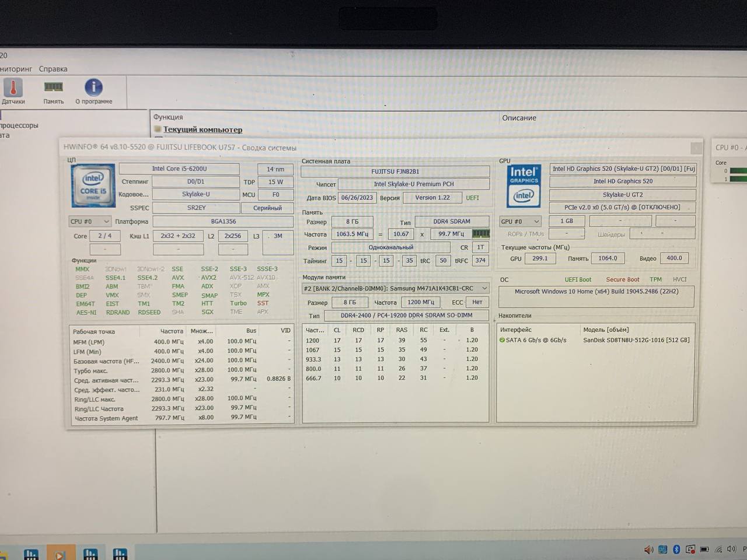Click the TDP 15 W value
Image resolution: width=747 pixels, height=560 pixels.
[275, 182]
